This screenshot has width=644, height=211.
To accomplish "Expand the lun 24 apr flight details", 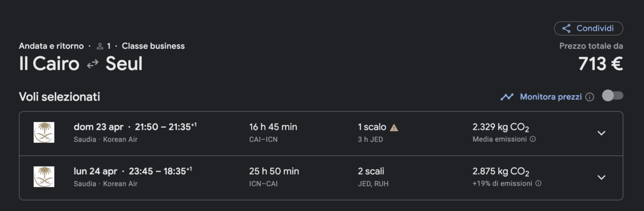I will pos(602,177).
